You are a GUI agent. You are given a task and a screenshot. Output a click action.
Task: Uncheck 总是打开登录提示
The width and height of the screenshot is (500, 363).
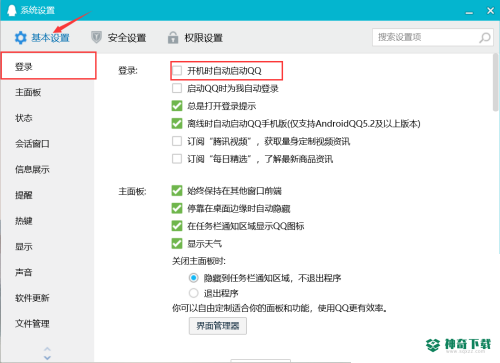point(177,106)
